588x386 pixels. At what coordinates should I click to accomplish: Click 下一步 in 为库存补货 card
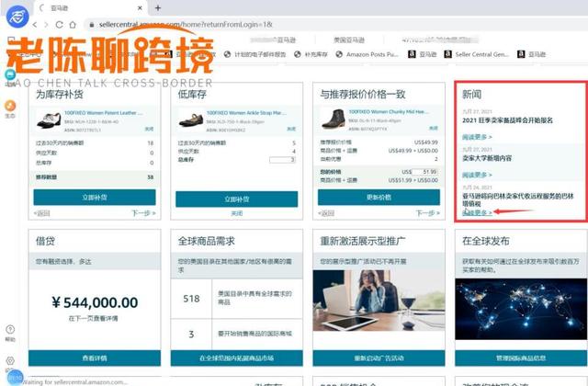tap(143, 213)
